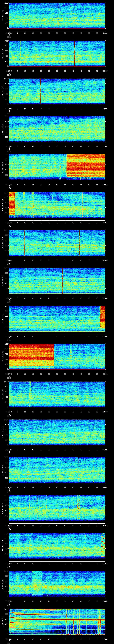The width and height of the screenshot is (114, 644).
Task: Open the spectrogram panel starting at 22:20:00
Action: click(x=57, y=91)
